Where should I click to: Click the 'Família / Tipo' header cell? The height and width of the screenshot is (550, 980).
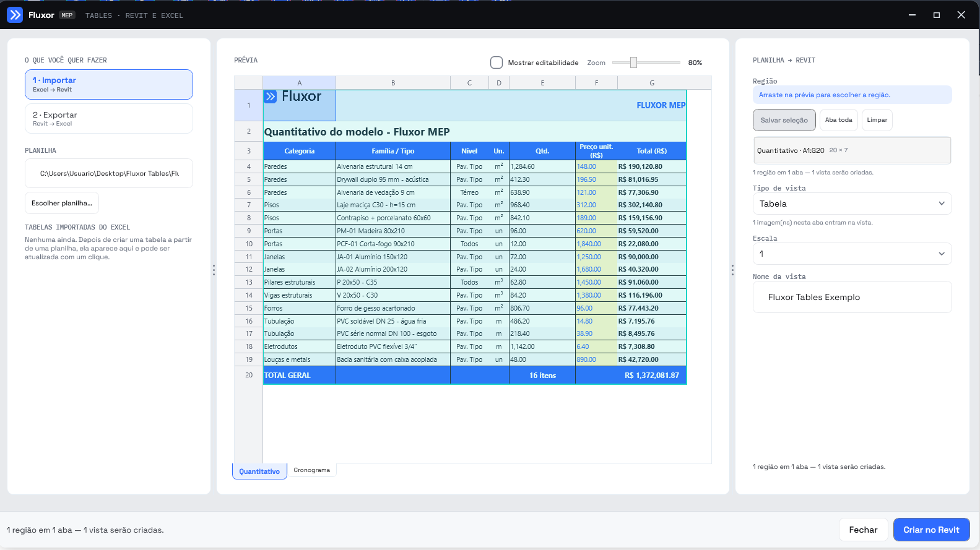[x=393, y=151]
